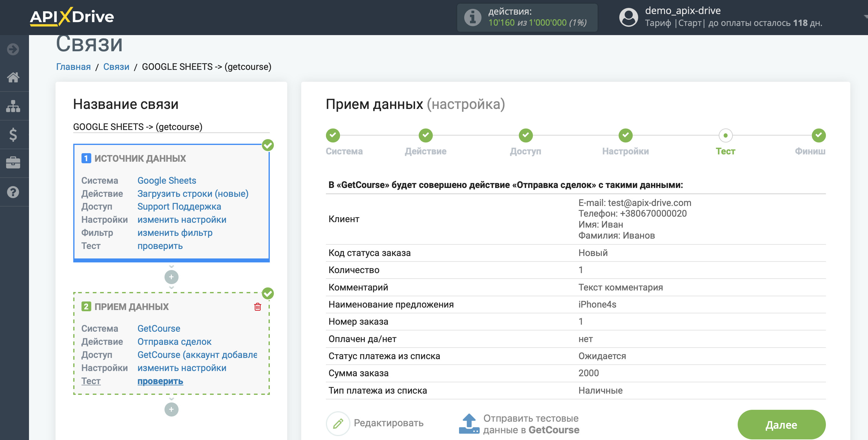This screenshot has height=440, width=868.
Task: Collapse the sidebar with the arrow icon
Action: 13,49
